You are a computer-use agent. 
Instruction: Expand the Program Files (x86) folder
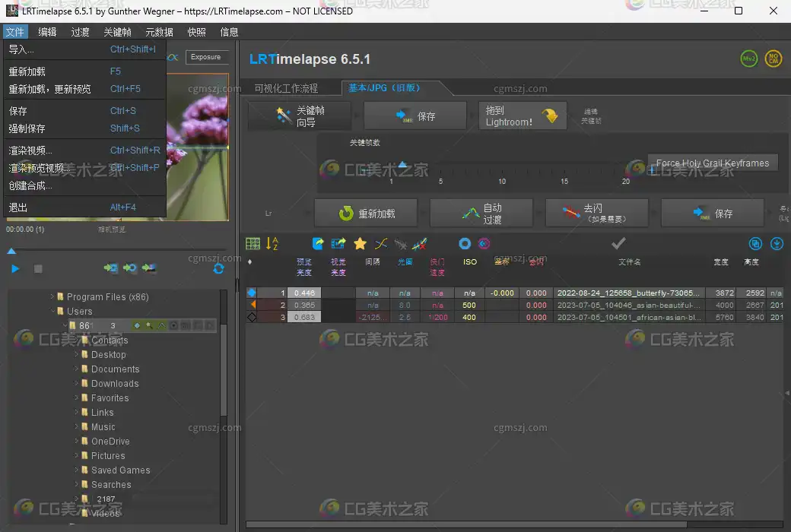52,297
